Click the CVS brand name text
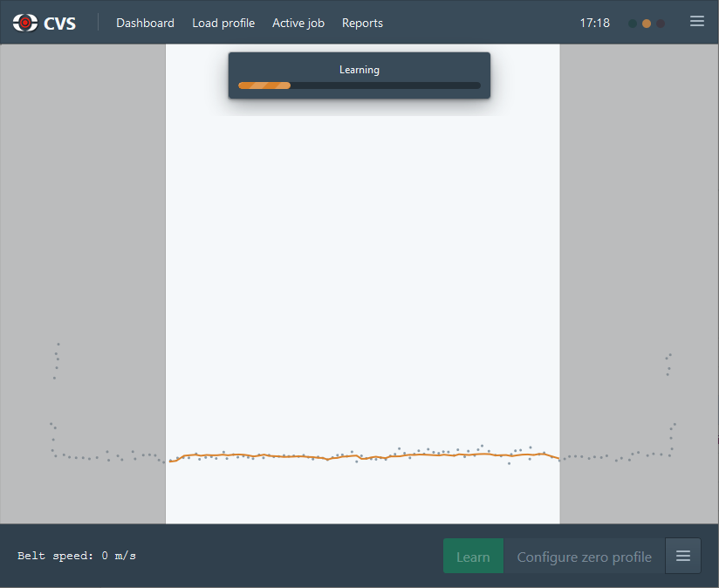This screenshot has height=588, width=719. tap(59, 24)
